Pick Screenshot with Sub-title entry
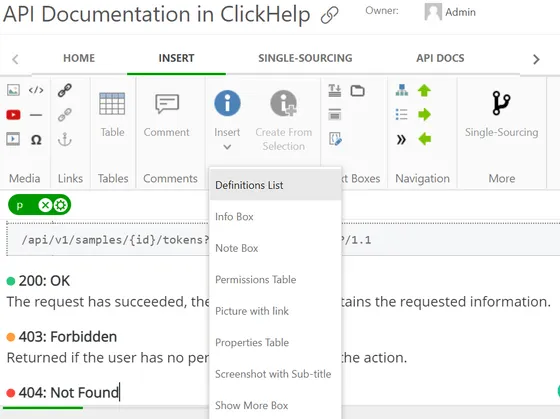 point(275,374)
